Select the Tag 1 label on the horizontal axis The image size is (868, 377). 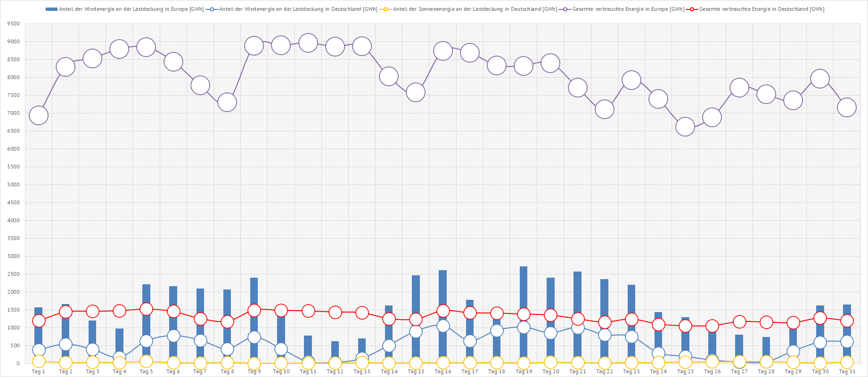coord(39,372)
